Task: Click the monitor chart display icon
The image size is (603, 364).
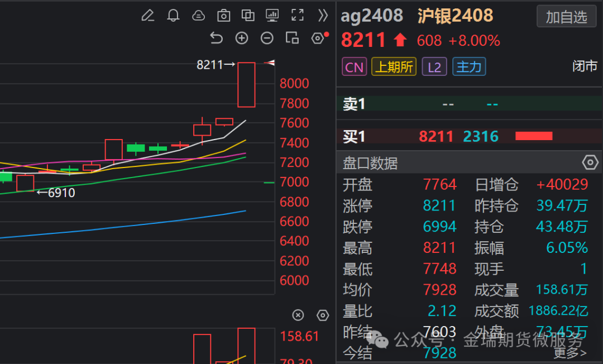Action: pos(272,16)
